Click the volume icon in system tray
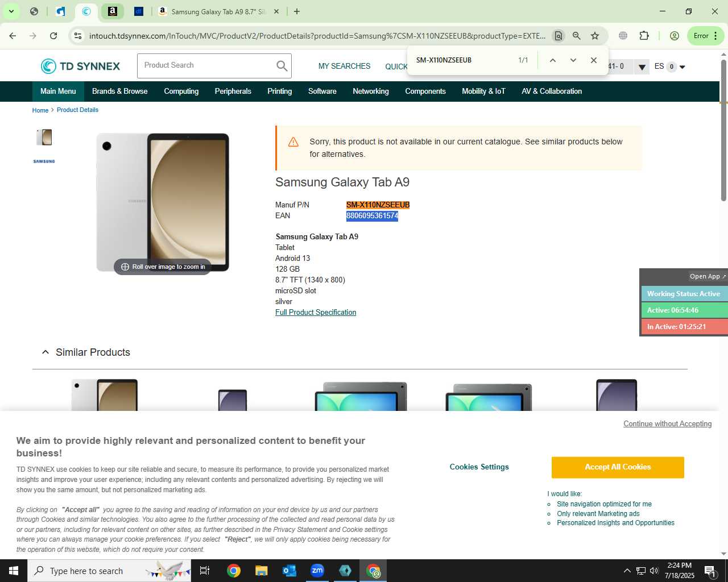728x582 pixels. [x=654, y=571]
